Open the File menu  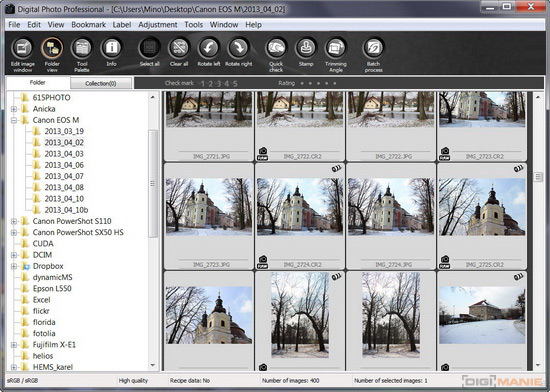(x=14, y=25)
